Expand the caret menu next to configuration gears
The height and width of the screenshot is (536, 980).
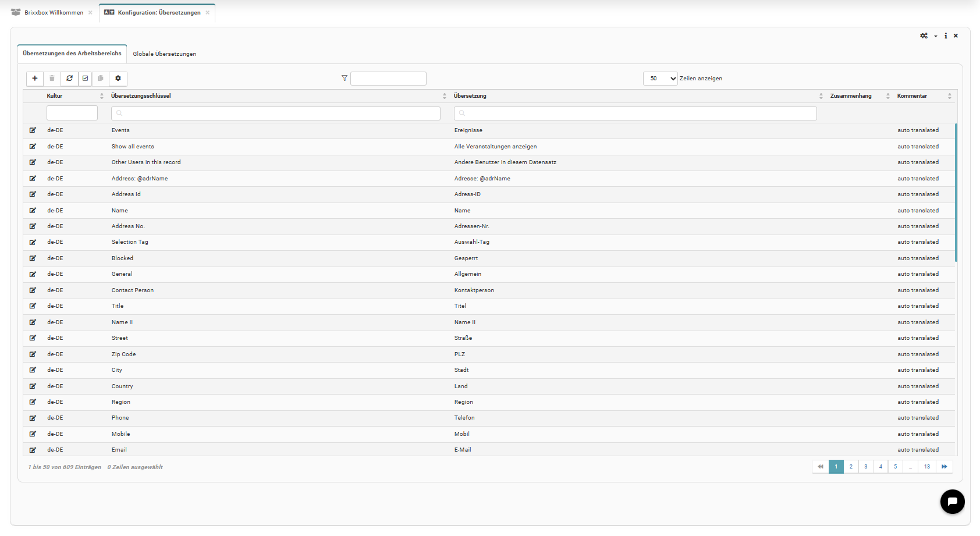[x=936, y=36]
